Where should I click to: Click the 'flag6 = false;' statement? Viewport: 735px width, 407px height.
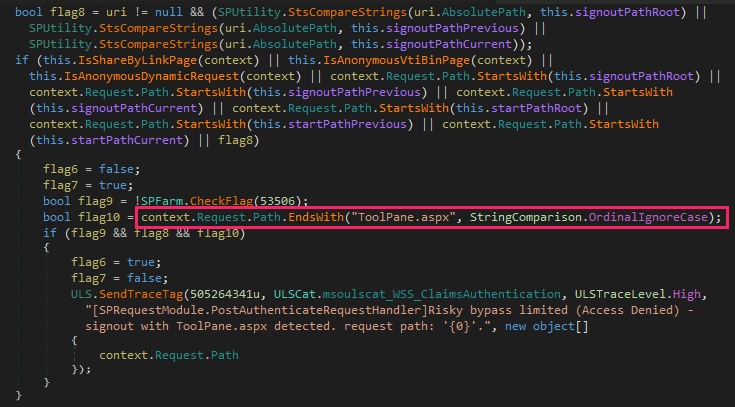click(91, 170)
